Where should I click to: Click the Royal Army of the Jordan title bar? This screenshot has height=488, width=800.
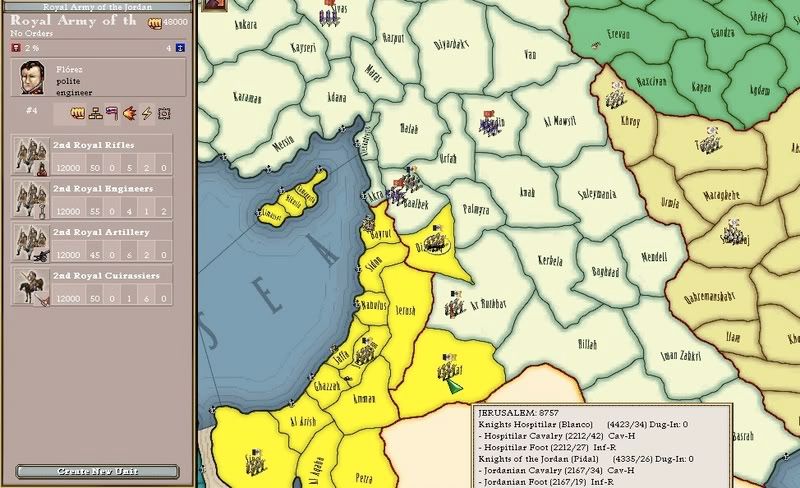pos(97,7)
